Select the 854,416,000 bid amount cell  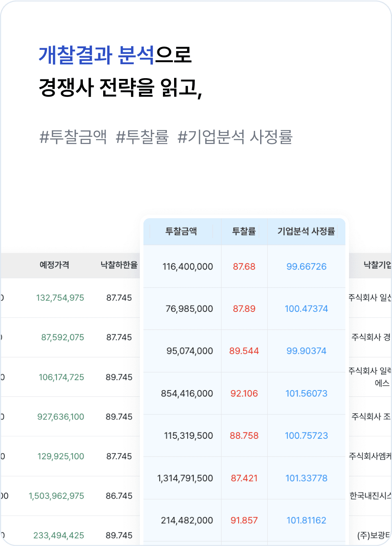[188, 393]
